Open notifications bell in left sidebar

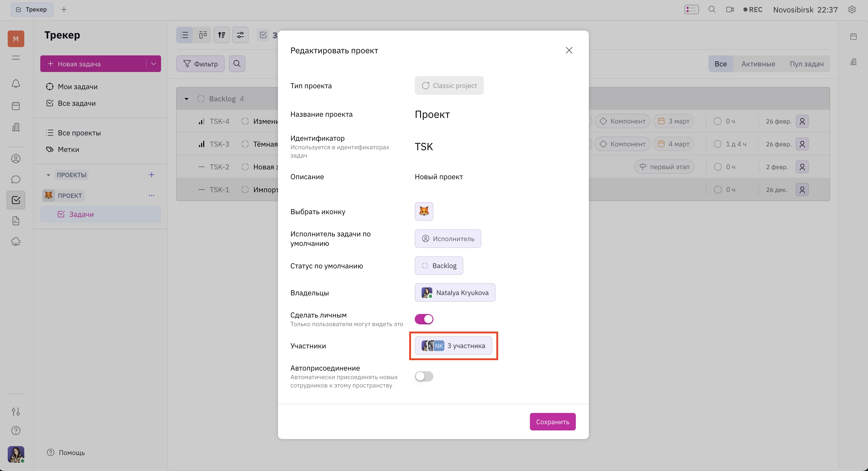click(x=16, y=83)
